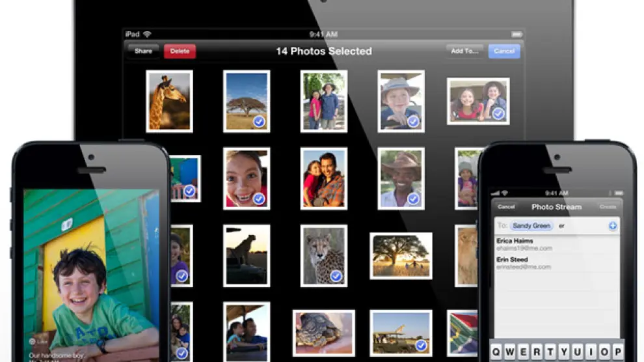This screenshot has width=644, height=362.
Task: Toggle the checkmark on the cheetah portrait photo
Action: pyautogui.click(x=336, y=276)
